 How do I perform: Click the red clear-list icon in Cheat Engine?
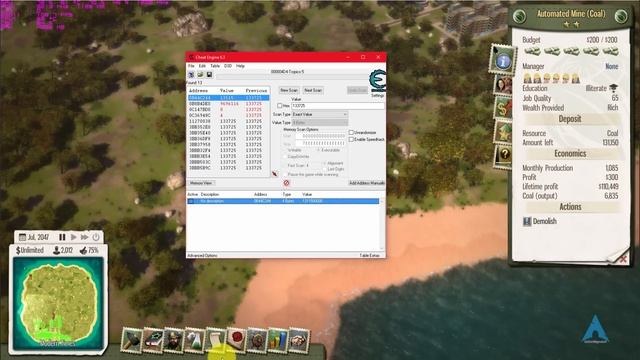pos(287,183)
